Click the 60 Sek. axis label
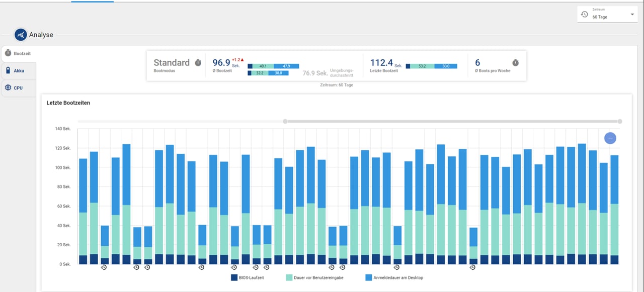Image resolution: width=644 pixels, height=292 pixels. (63, 207)
